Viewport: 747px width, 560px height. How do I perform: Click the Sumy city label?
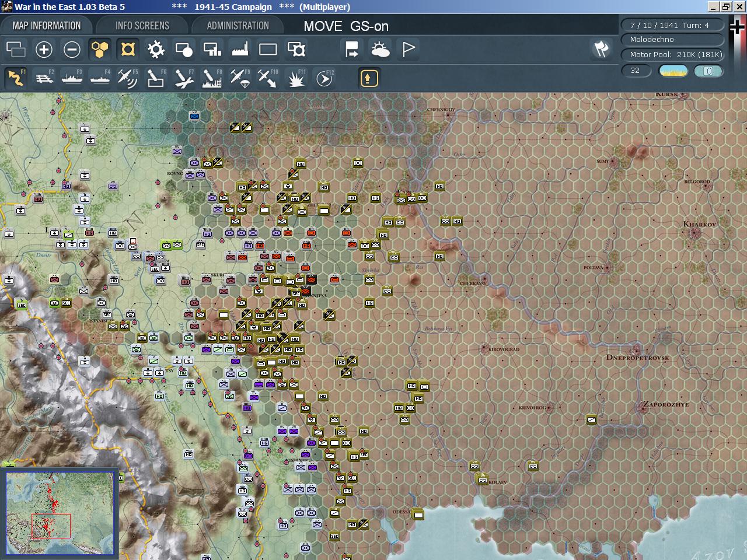click(602, 162)
